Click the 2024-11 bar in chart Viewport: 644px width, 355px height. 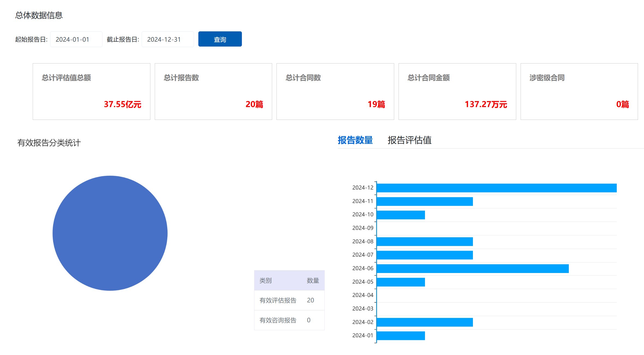tap(424, 202)
